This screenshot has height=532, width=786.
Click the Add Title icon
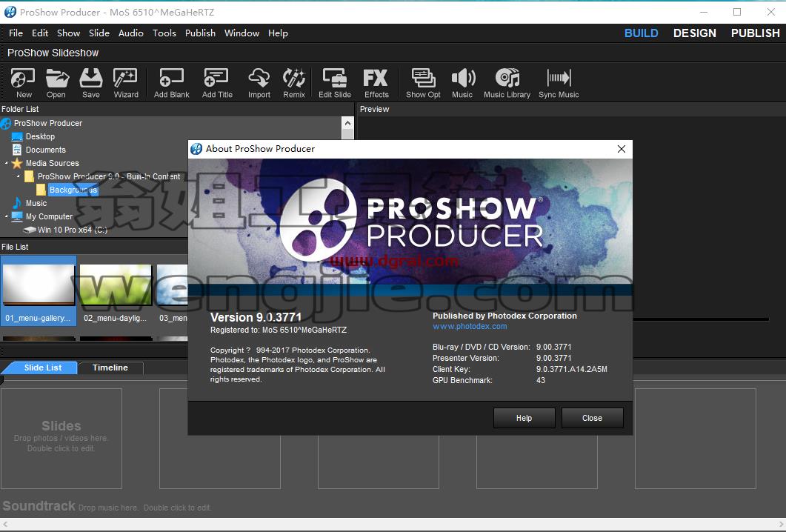click(x=217, y=83)
